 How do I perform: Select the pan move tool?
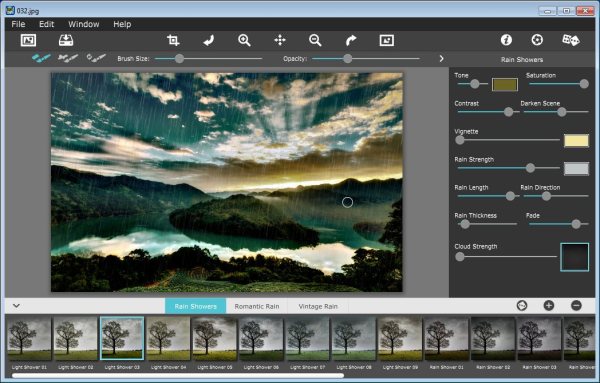click(x=280, y=40)
